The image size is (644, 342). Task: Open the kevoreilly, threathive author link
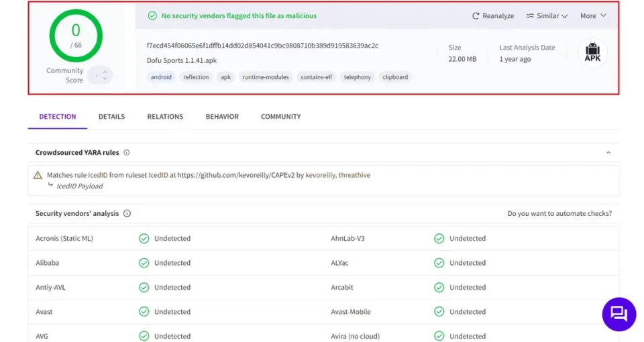pyautogui.click(x=337, y=175)
